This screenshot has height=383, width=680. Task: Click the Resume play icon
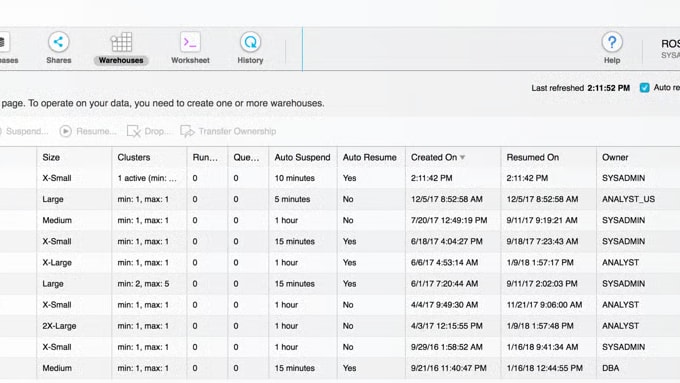[x=65, y=131]
